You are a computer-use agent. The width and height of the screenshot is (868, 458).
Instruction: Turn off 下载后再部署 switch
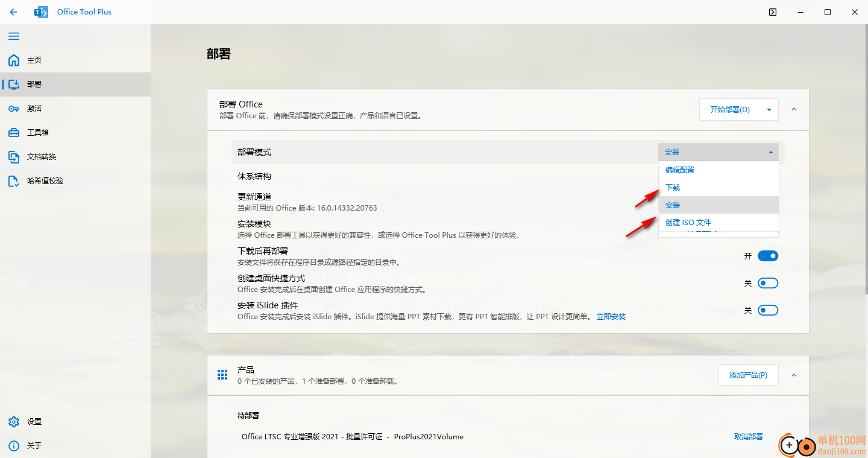click(x=768, y=256)
